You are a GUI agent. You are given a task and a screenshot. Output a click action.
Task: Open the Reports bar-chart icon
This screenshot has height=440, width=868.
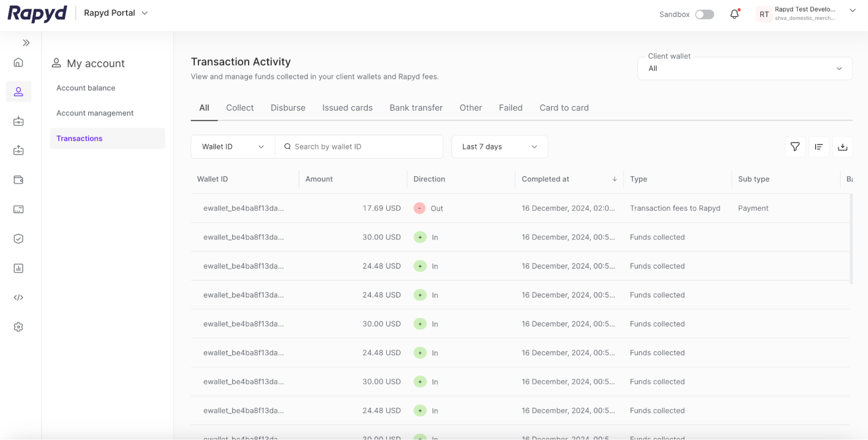[x=18, y=268]
